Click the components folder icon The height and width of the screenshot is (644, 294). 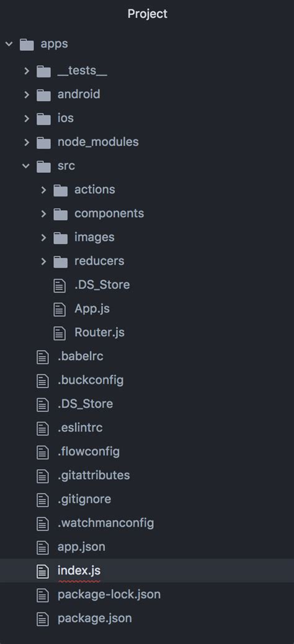pyautogui.click(x=60, y=214)
